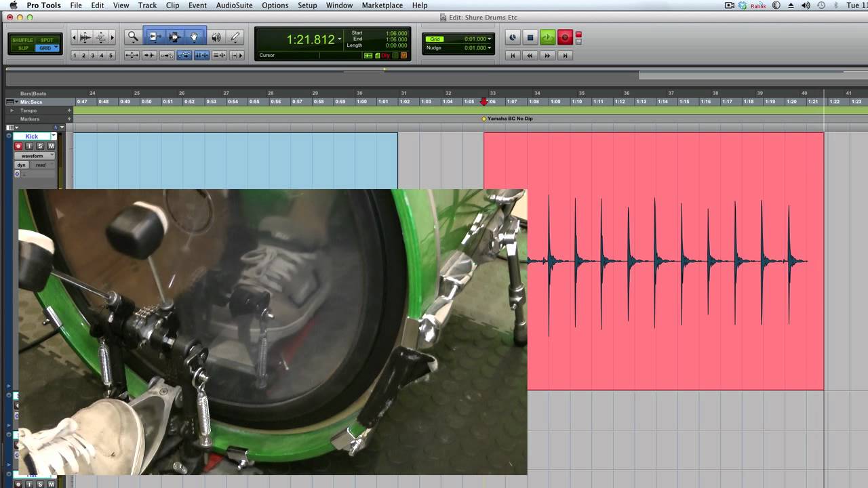This screenshot has width=868, height=488.
Task: Click the Kick track name
Action: pos(32,136)
